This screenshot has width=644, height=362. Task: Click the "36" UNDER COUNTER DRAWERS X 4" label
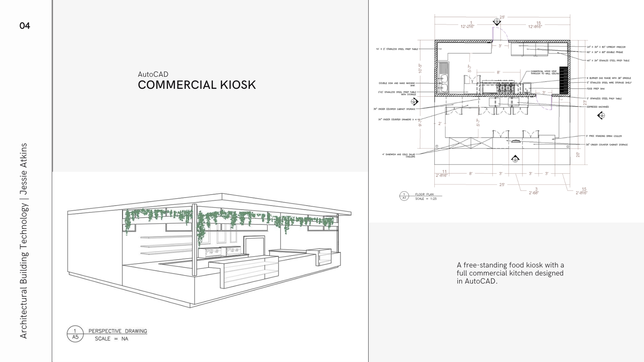(397, 119)
